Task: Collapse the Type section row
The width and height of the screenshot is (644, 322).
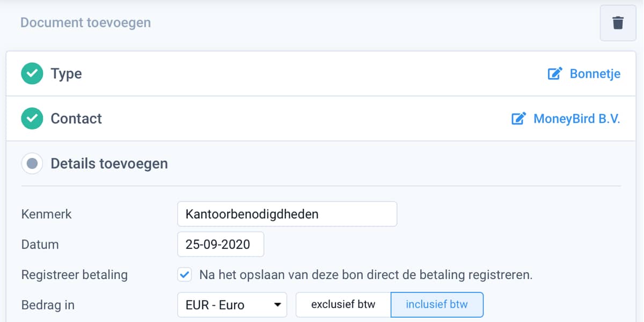Action: tap(66, 74)
